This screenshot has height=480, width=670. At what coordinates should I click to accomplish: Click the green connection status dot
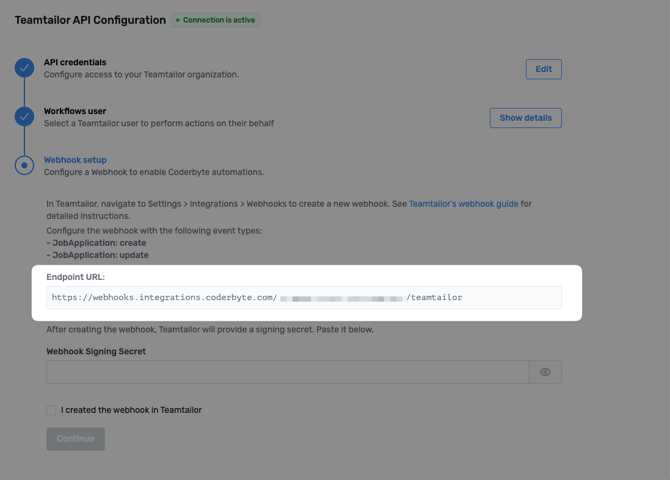tap(178, 20)
